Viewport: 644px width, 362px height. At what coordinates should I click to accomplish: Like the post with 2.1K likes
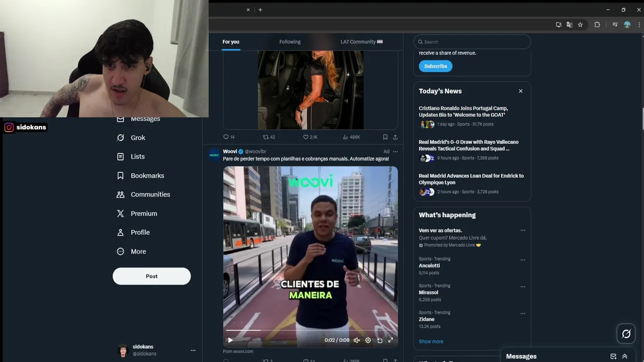(x=310, y=137)
